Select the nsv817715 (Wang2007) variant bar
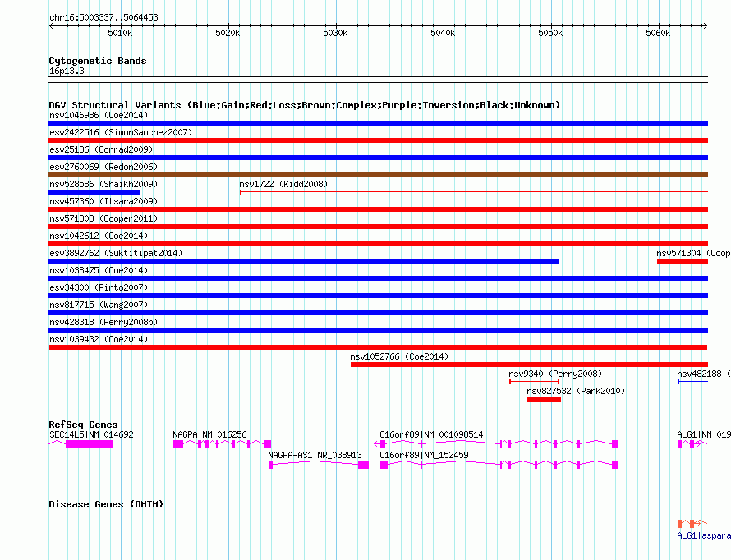Screen dimensions: 731x560 (378, 313)
